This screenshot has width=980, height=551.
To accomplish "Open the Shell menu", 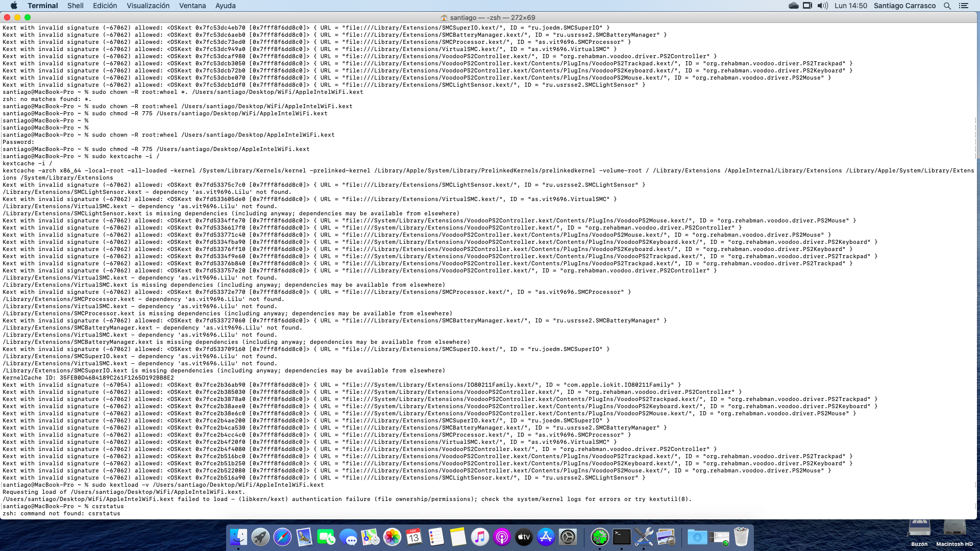I will coord(76,6).
